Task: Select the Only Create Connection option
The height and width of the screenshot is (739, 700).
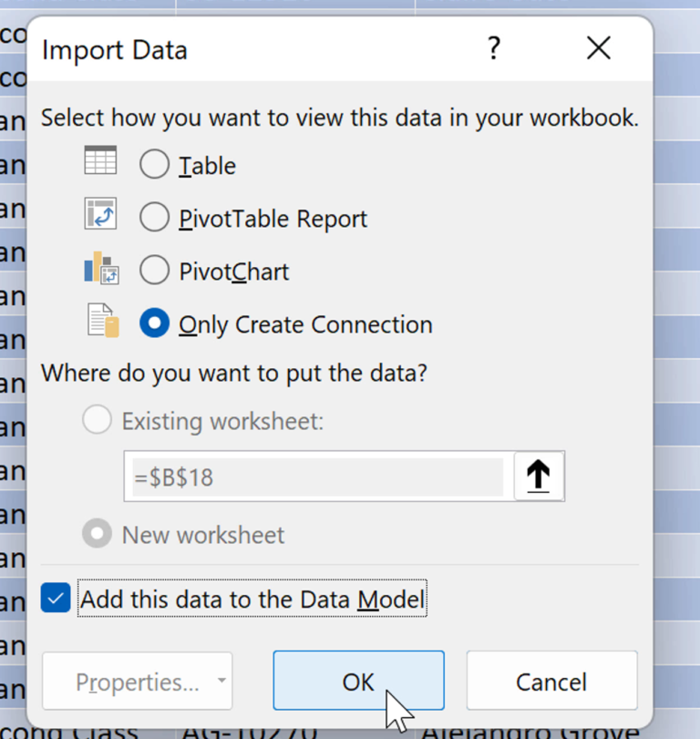Action: 155,323
